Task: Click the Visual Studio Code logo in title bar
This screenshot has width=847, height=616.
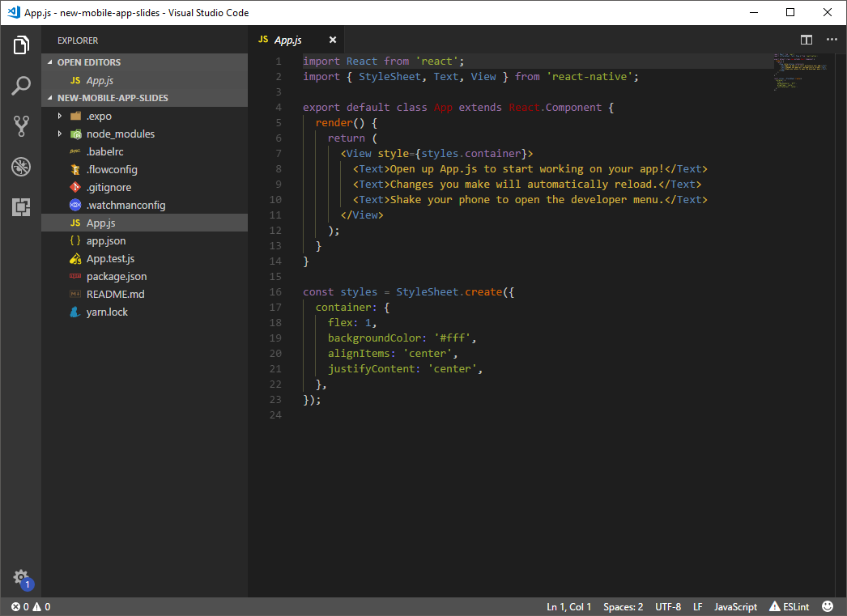Action: (x=14, y=12)
